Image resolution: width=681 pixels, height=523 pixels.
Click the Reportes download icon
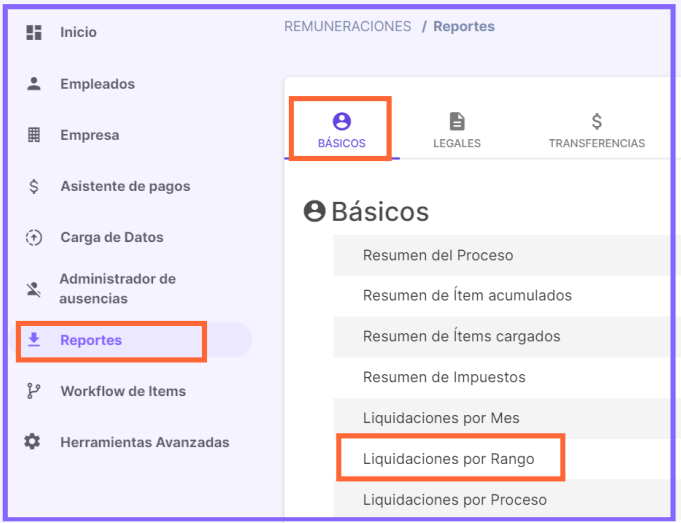pyautogui.click(x=34, y=340)
